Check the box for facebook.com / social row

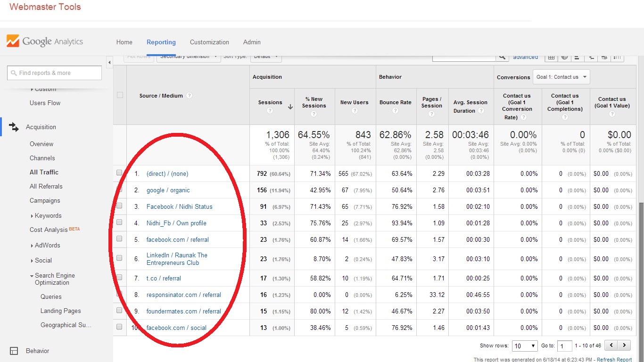tap(119, 327)
